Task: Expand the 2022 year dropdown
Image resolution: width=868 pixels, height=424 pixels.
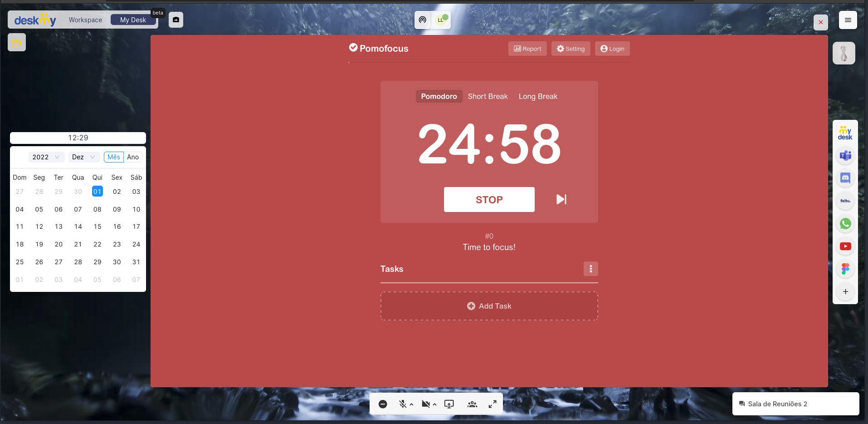Action: (46, 157)
